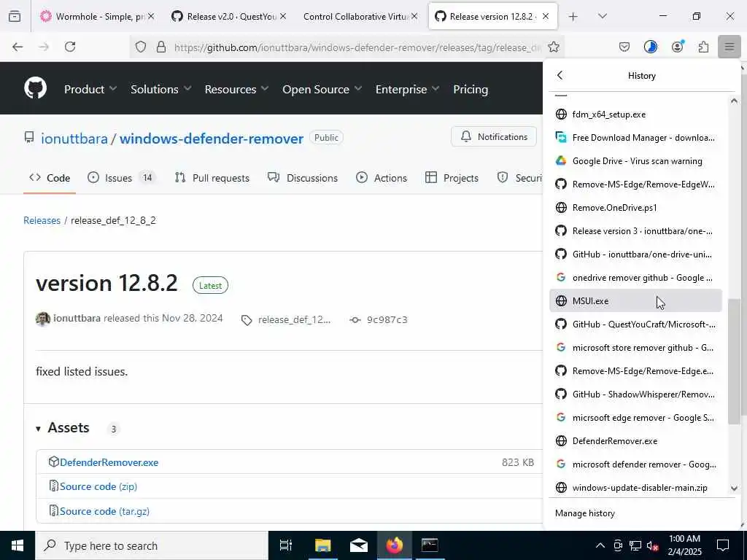Click the ionuttbara author avatar image
Screen dimensions: 747x560
click(x=43, y=319)
